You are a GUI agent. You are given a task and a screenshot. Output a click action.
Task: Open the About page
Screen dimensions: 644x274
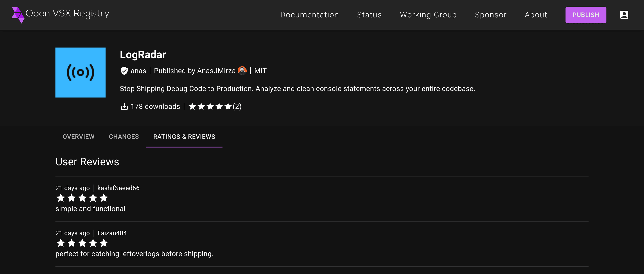pos(536,15)
